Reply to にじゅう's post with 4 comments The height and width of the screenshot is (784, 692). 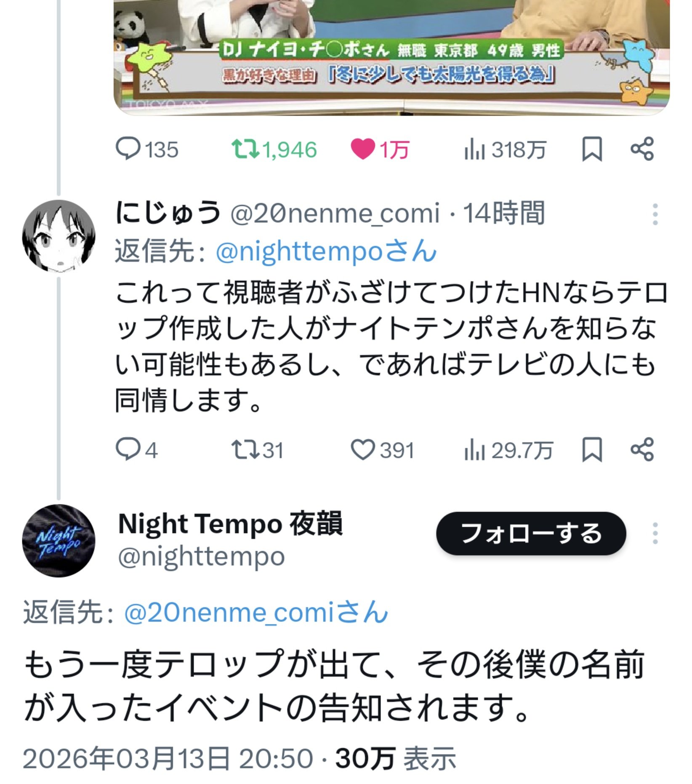coord(137,450)
